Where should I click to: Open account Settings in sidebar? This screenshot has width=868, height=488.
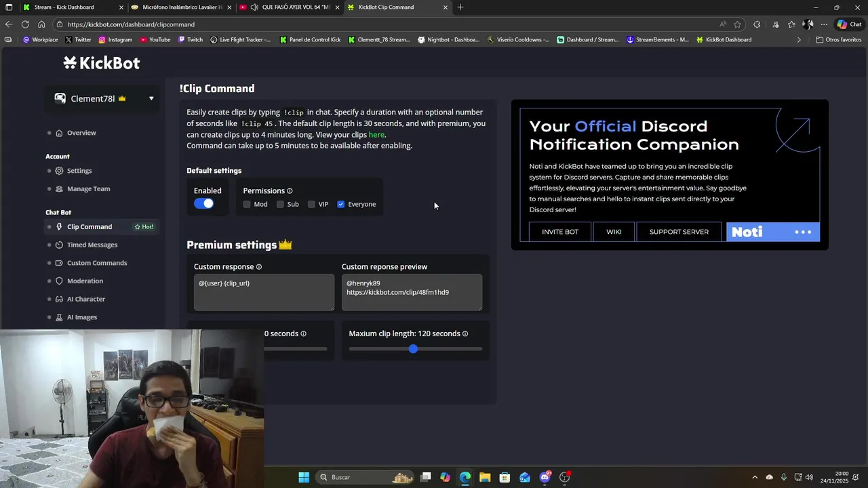point(79,171)
